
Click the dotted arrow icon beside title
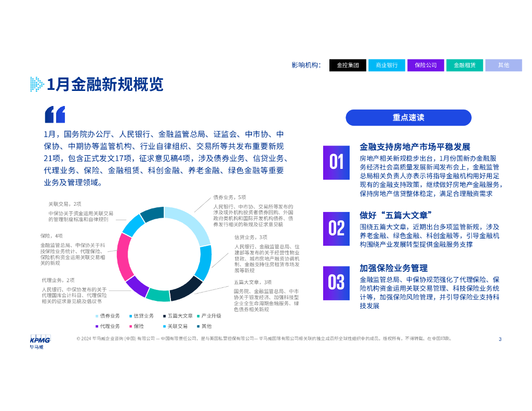(x=37, y=84)
